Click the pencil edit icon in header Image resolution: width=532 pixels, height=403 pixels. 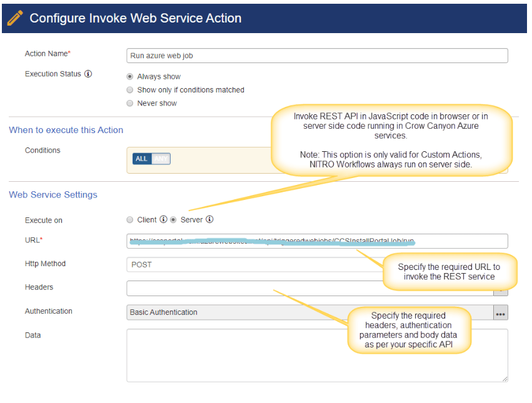tap(15, 18)
